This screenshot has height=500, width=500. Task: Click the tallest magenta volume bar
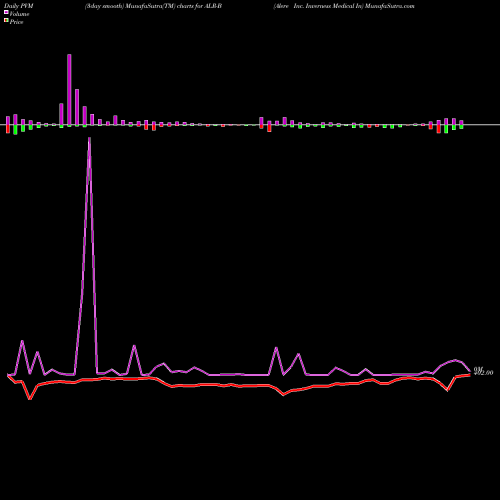[69, 90]
